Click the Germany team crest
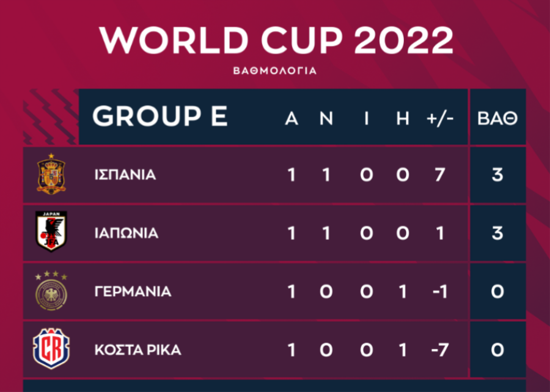The height and width of the screenshot is (392, 550). tap(51, 291)
